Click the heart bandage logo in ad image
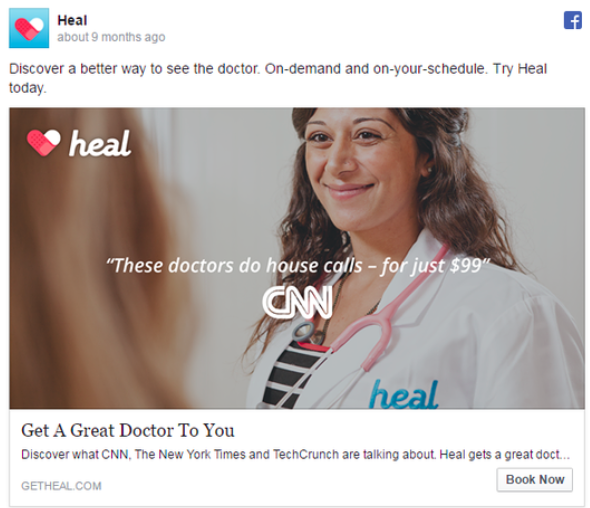Screen dimensions: 590x508 pyautogui.click(x=44, y=143)
